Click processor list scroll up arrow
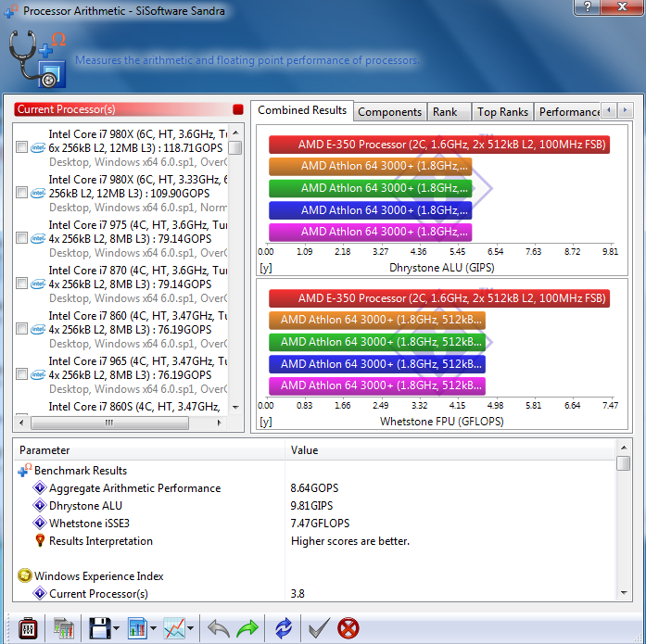Image resolution: width=646 pixels, height=644 pixels. 235,133
